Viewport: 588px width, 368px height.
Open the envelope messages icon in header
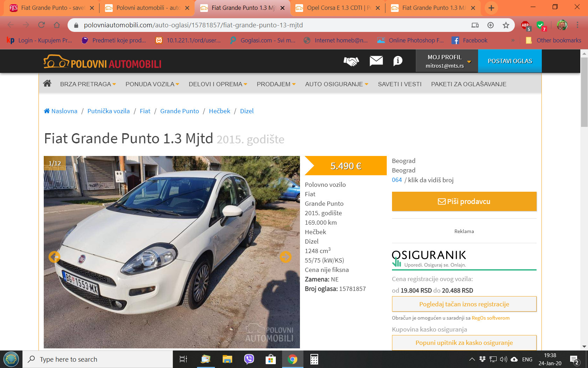pyautogui.click(x=376, y=61)
